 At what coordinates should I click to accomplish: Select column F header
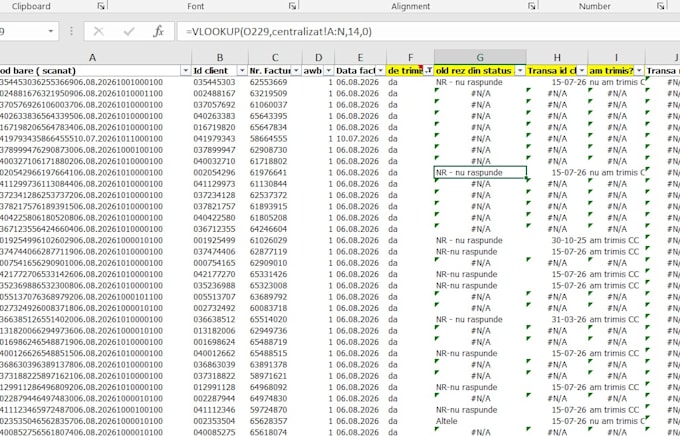[x=410, y=57]
